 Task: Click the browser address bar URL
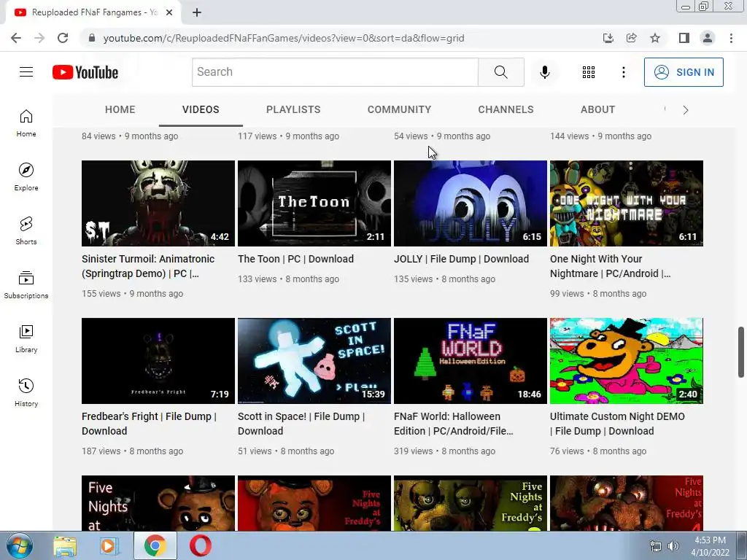pyautogui.click(x=284, y=38)
